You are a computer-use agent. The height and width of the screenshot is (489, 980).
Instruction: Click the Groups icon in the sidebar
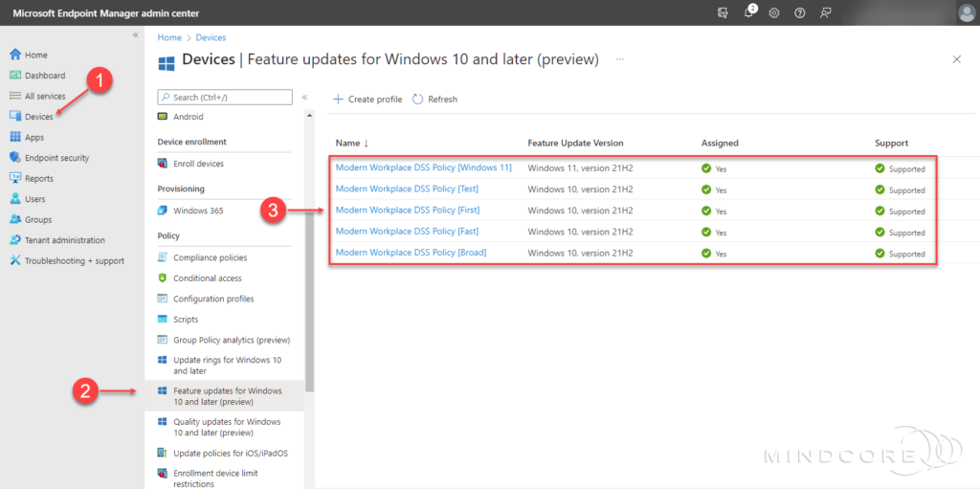tap(15, 219)
